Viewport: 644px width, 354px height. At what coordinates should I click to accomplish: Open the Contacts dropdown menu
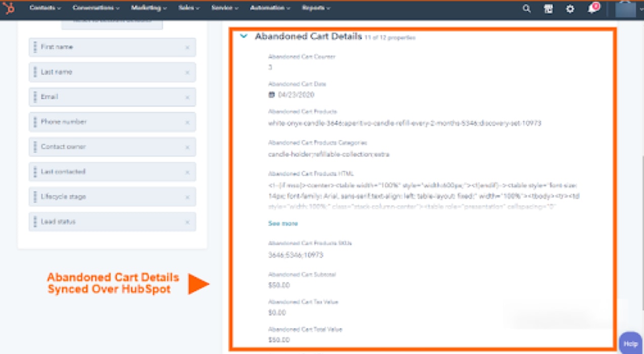(x=45, y=8)
